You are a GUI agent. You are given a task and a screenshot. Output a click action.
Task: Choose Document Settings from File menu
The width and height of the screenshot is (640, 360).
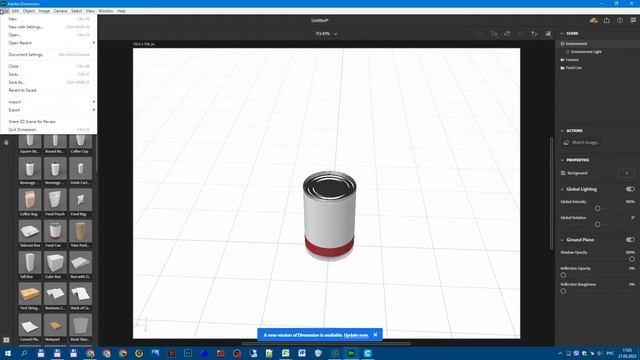coord(49,54)
